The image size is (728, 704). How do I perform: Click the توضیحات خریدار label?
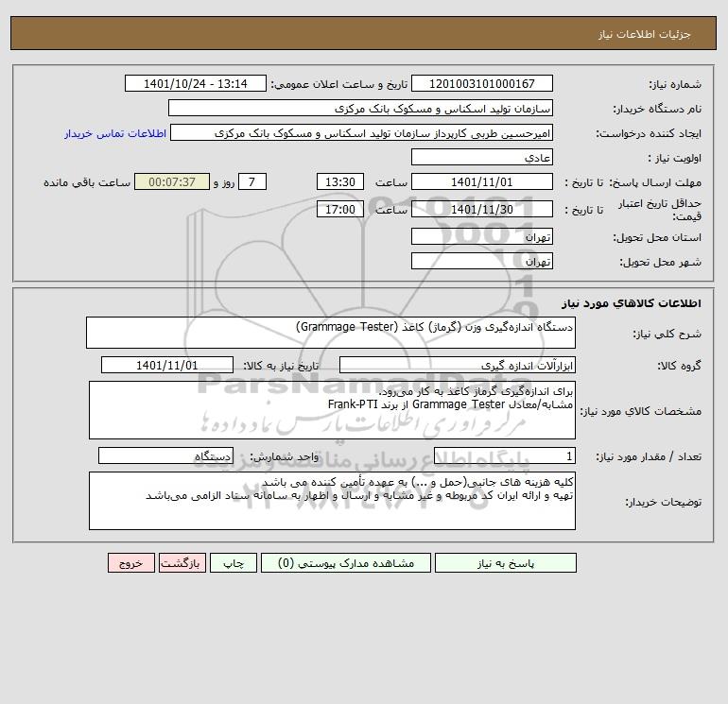(663, 502)
